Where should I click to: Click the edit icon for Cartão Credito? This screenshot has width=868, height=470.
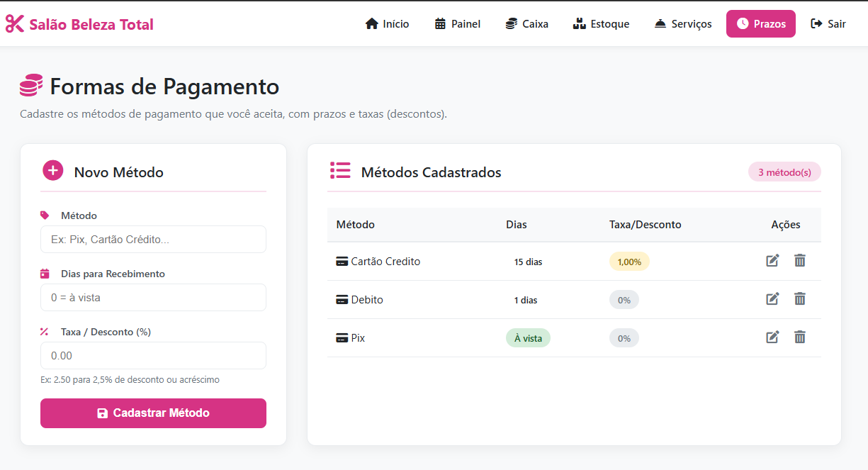coord(772,261)
